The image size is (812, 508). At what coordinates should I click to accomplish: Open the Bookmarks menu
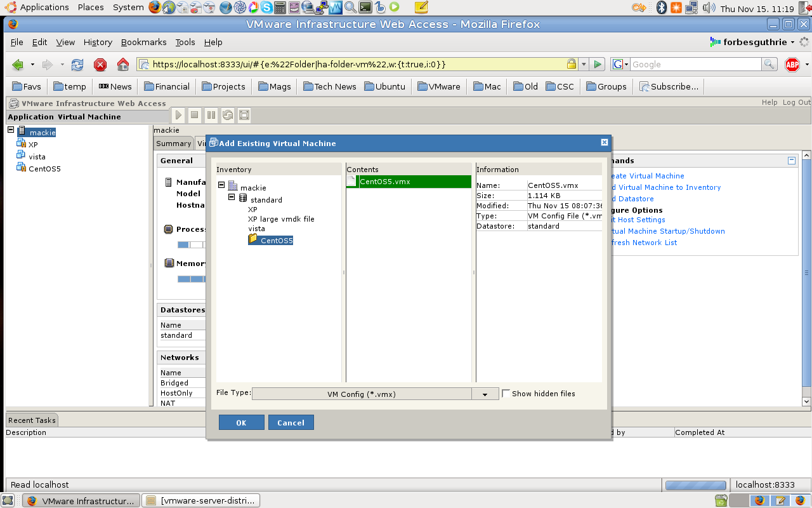click(143, 42)
